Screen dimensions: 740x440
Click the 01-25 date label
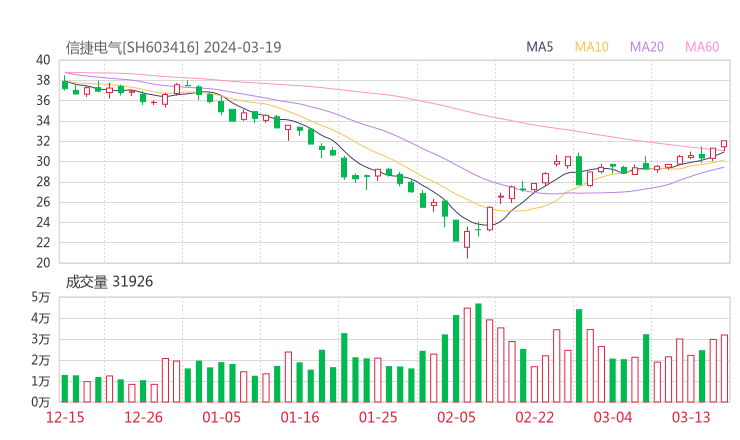pyautogui.click(x=378, y=417)
